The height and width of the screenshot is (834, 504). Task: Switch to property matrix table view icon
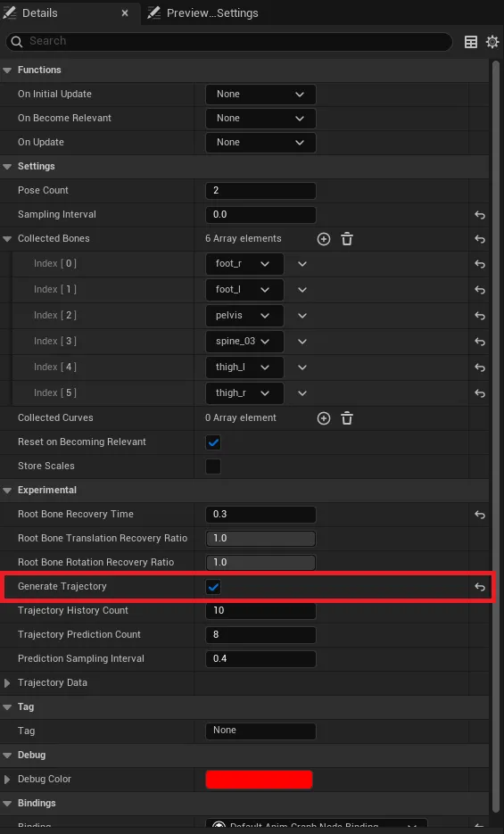[x=471, y=42]
